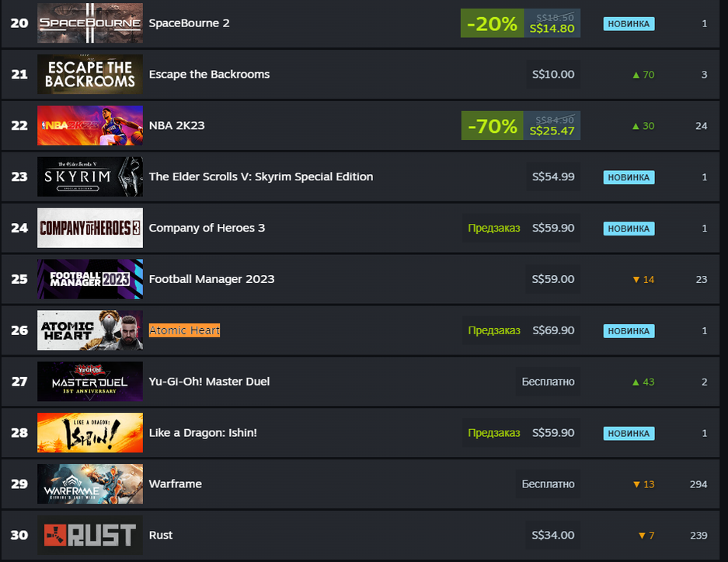Image resolution: width=728 pixels, height=562 pixels.
Task: Select the Rust logo thumbnail
Action: pyautogui.click(x=90, y=535)
